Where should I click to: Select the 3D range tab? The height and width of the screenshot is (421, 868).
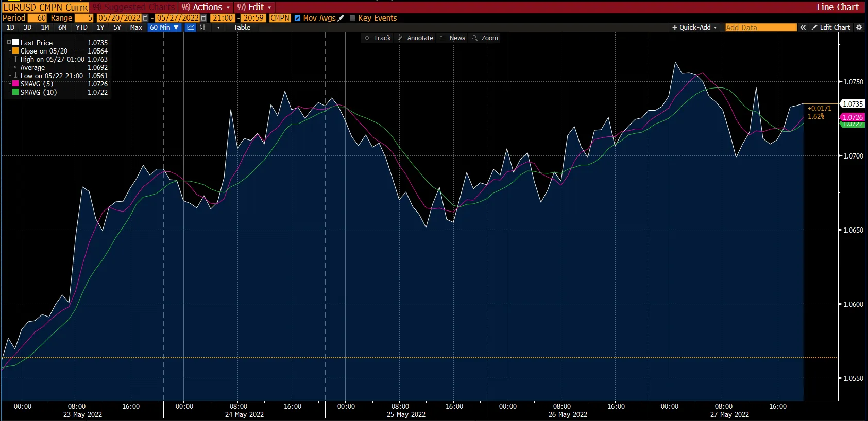(x=27, y=27)
